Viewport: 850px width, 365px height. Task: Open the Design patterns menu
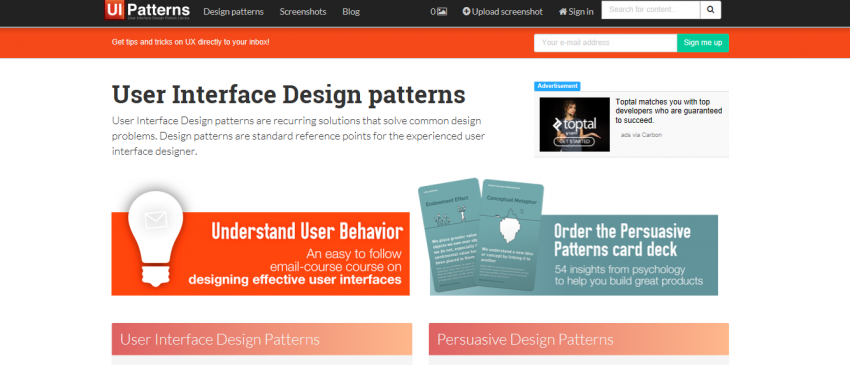point(234,11)
